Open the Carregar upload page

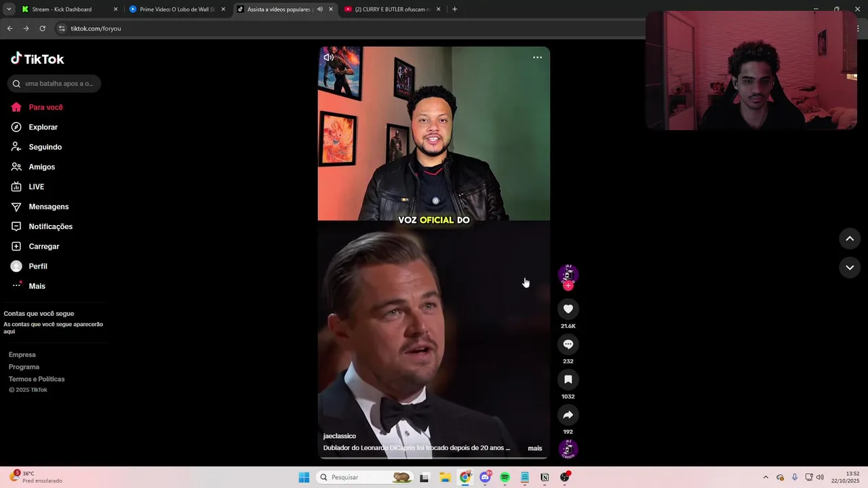point(35,246)
